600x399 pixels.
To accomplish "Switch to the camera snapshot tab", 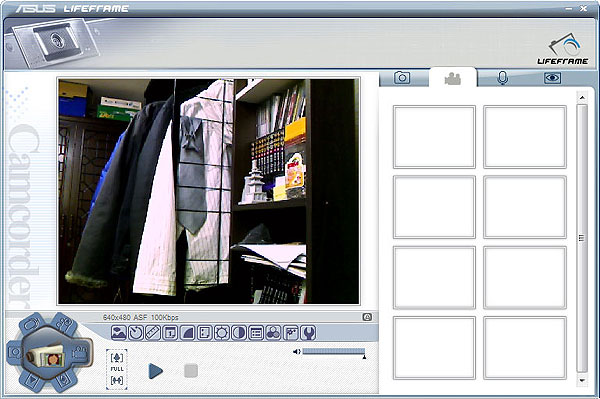I will [402, 78].
